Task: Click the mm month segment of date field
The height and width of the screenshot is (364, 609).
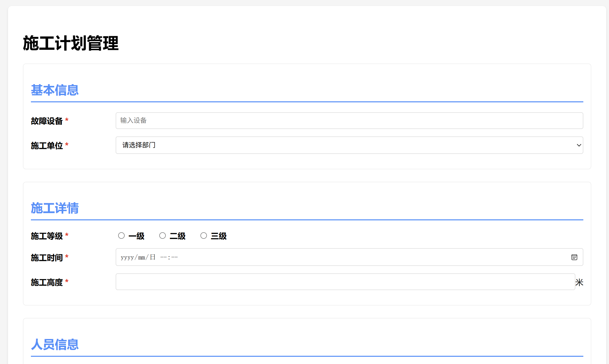Action: [142, 257]
